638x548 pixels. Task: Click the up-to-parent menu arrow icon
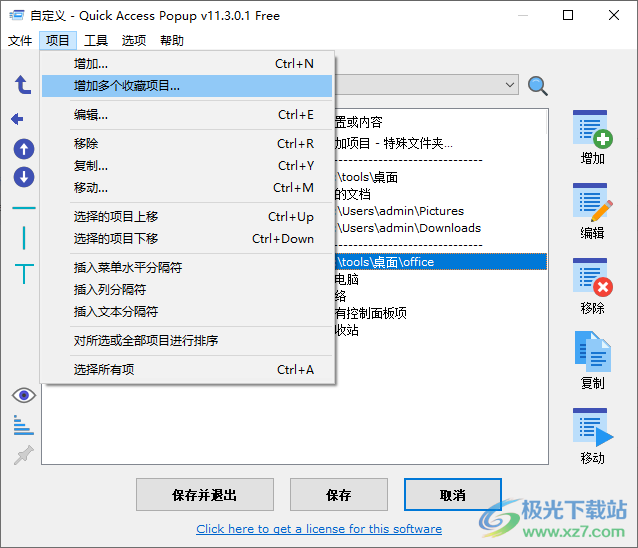click(x=23, y=85)
